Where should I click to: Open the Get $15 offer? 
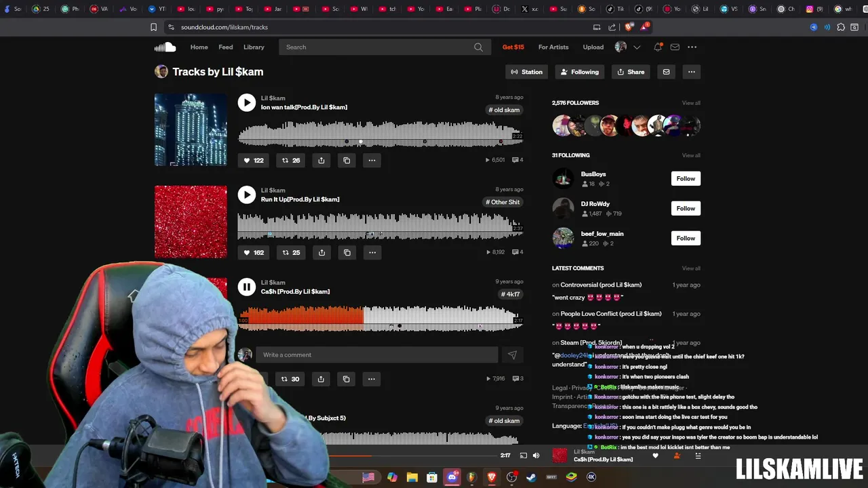[513, 47]
